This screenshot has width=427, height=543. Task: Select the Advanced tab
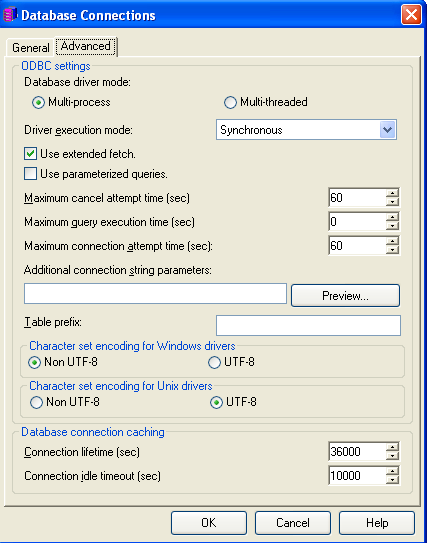86,46
